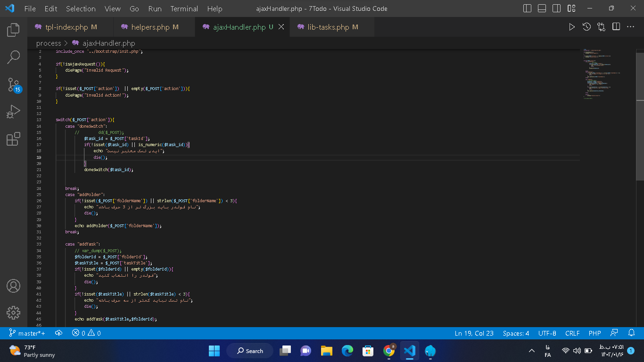Open the Edit menu
The width and height of the screenshot is (644, 362).
(x=51, y=8)
